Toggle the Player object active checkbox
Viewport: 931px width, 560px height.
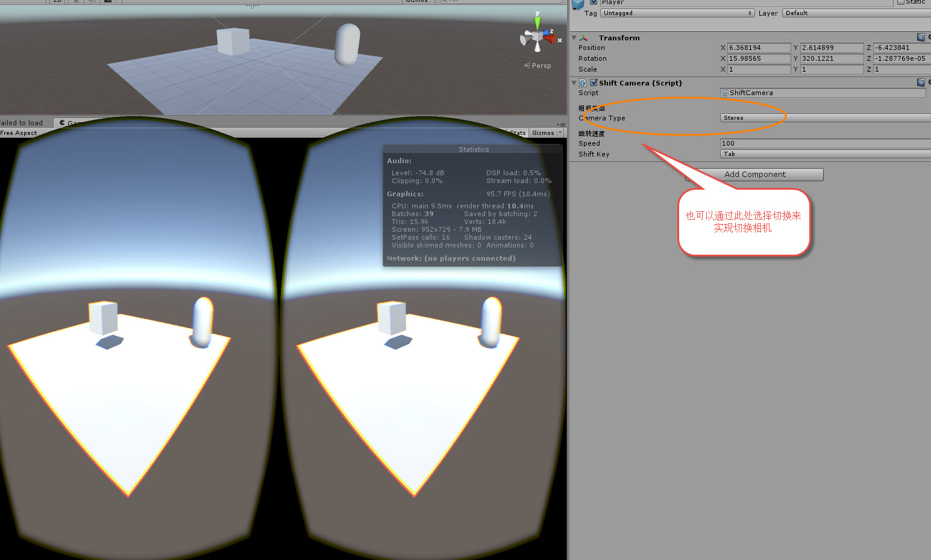(594, 2)
